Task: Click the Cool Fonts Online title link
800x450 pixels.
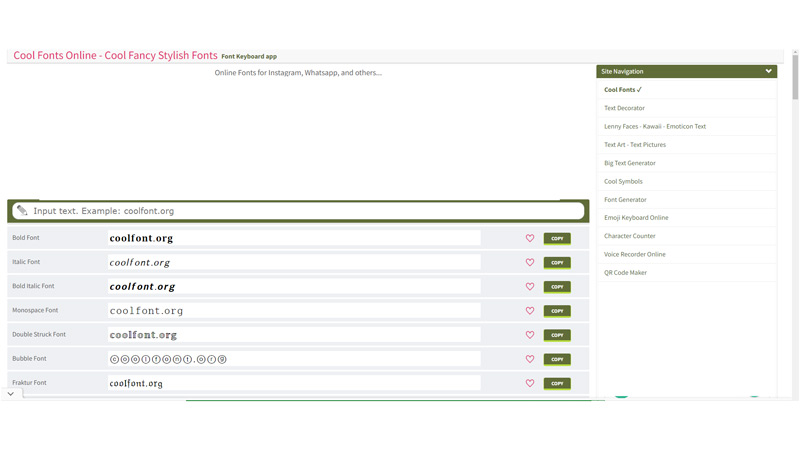Action: click(115, 55)
